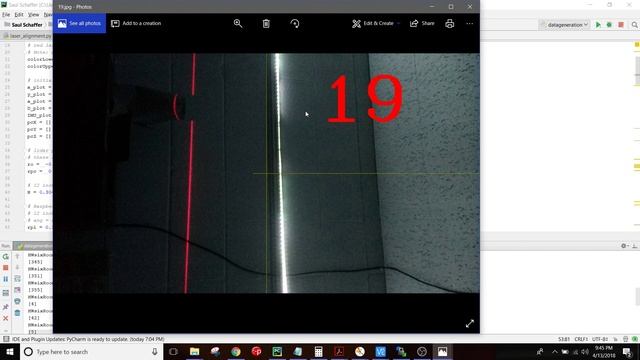Open Task View on the taskbar
Image resolution: width=640 pixels, height=360 pixels.
click(173, 352)
